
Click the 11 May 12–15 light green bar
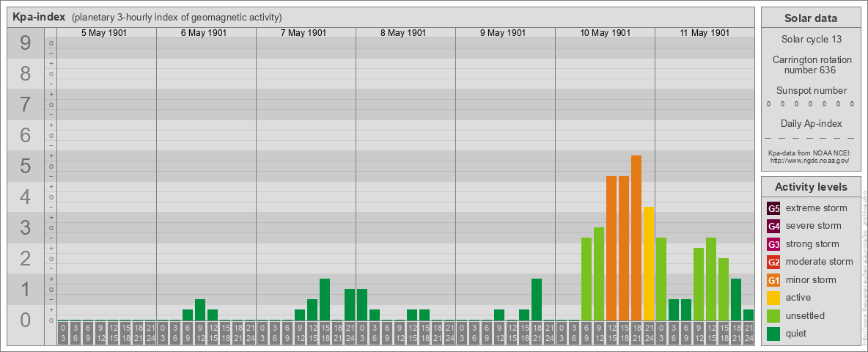711,279
